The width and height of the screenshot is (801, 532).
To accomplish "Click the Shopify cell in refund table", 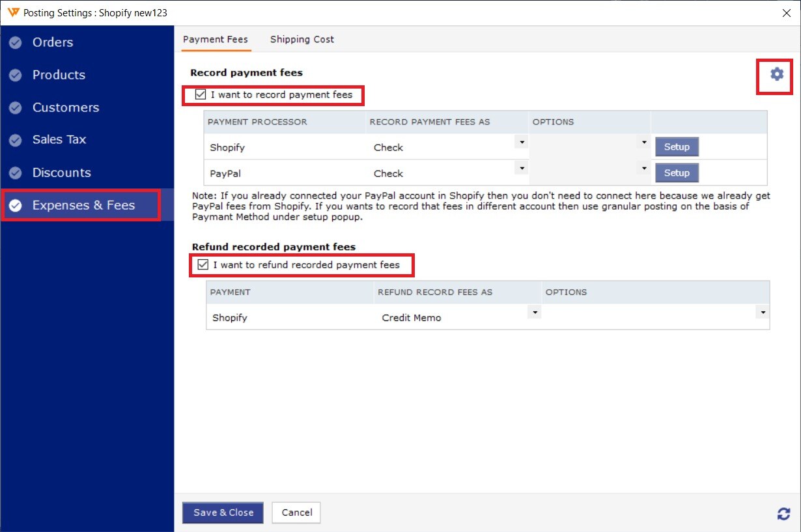I will [290, 318].
